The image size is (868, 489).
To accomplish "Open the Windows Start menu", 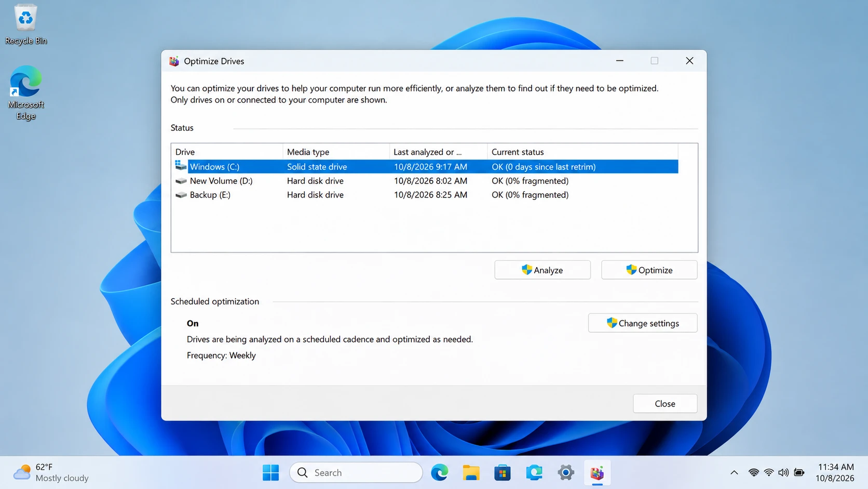I will [x=270, y=473].
